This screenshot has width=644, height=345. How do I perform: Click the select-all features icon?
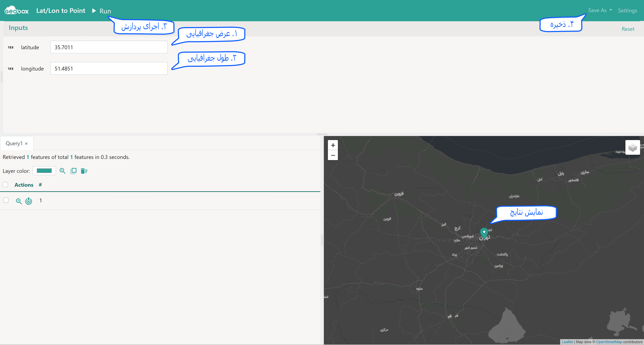73,171
